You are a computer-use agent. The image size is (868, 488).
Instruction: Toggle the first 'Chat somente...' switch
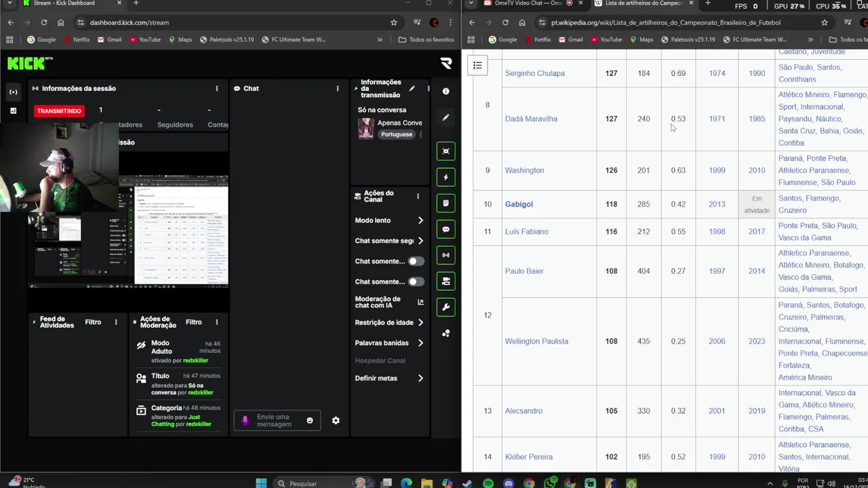pyautogui.click(x=415, y=261)
